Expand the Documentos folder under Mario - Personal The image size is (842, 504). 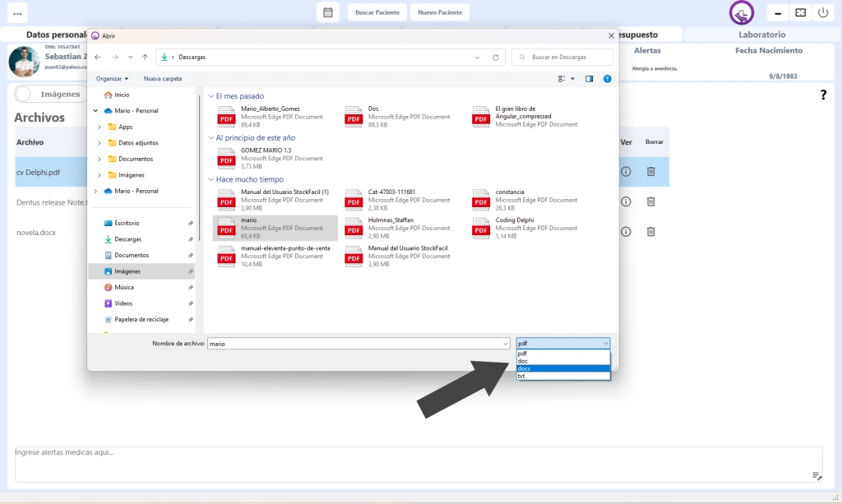point(99,159)
